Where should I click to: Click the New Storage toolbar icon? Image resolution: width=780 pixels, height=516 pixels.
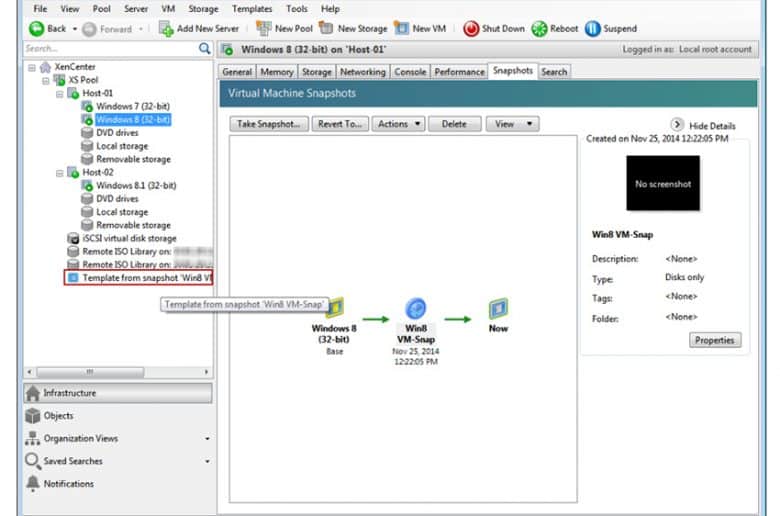click(x=326, y=28)
